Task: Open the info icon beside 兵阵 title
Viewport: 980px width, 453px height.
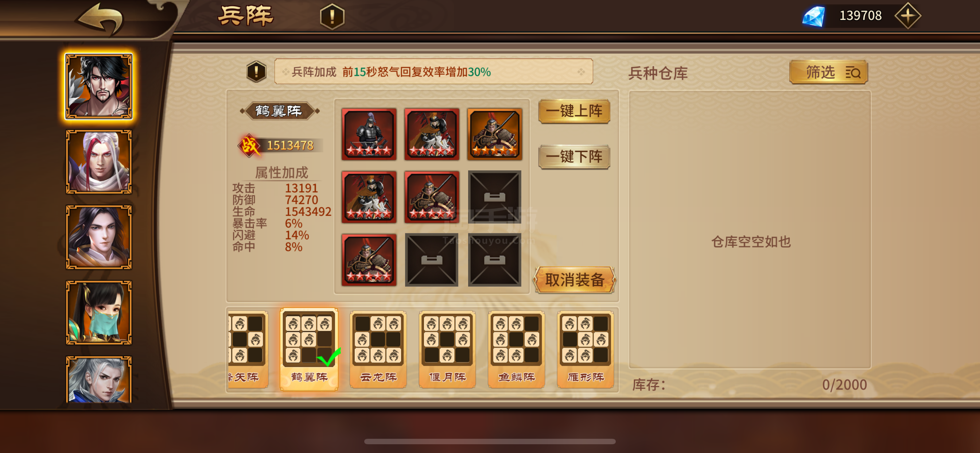Action: coord(332,16)
